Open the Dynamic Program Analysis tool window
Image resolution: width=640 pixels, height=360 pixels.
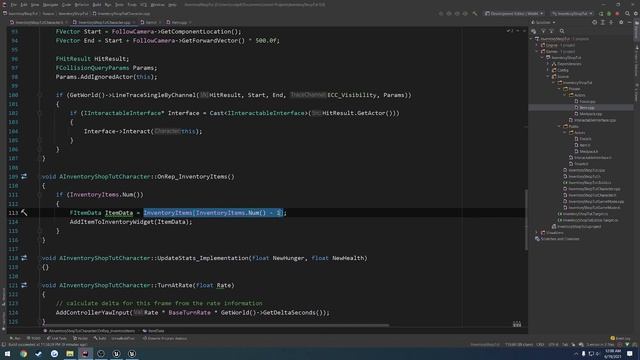[164, 338]
